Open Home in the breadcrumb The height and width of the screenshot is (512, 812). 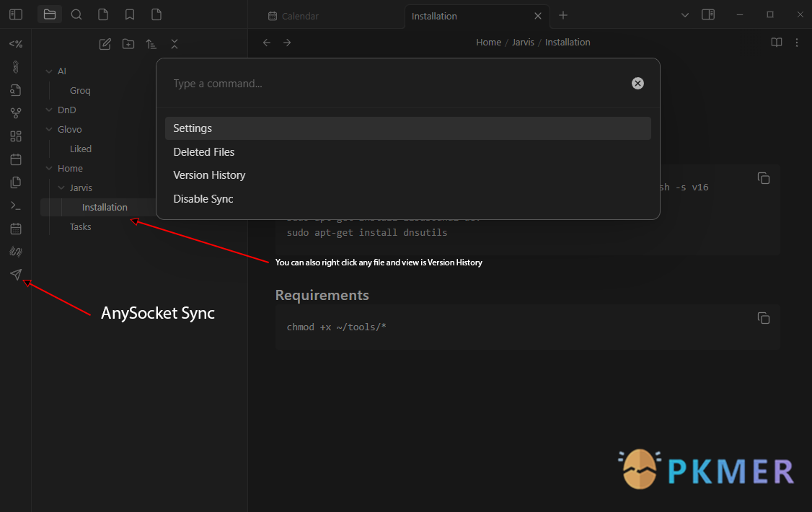488,43
